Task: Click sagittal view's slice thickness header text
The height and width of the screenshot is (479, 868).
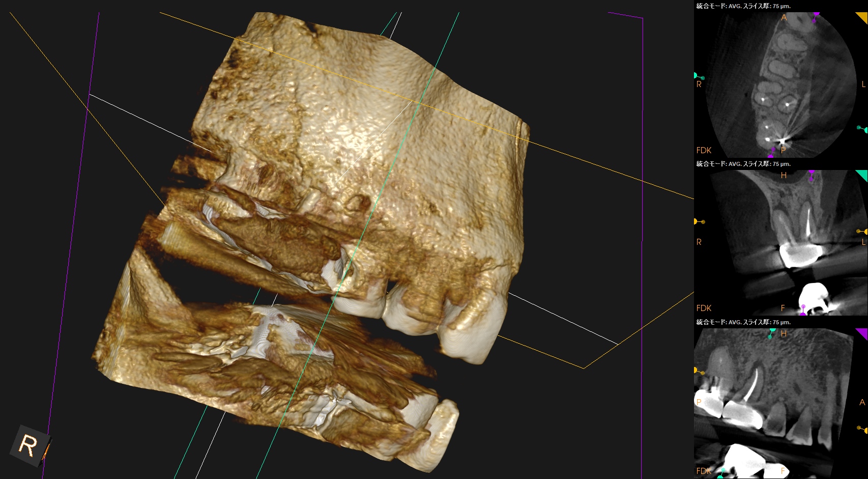Action: coord(743,322)
